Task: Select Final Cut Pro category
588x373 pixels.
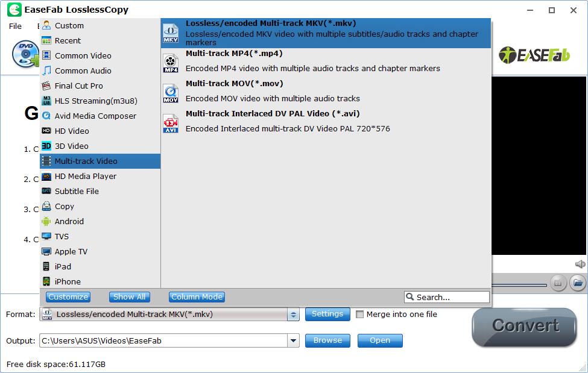Action: [x=100, y=86]
